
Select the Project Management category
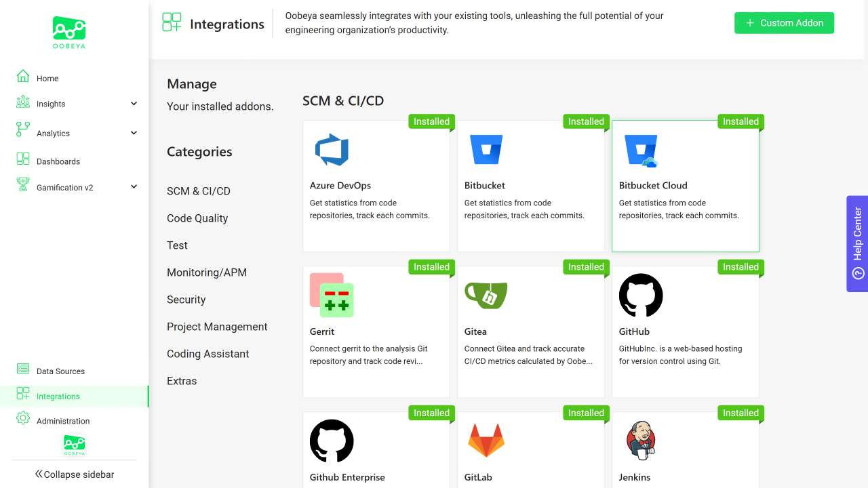tap(217, 327)
